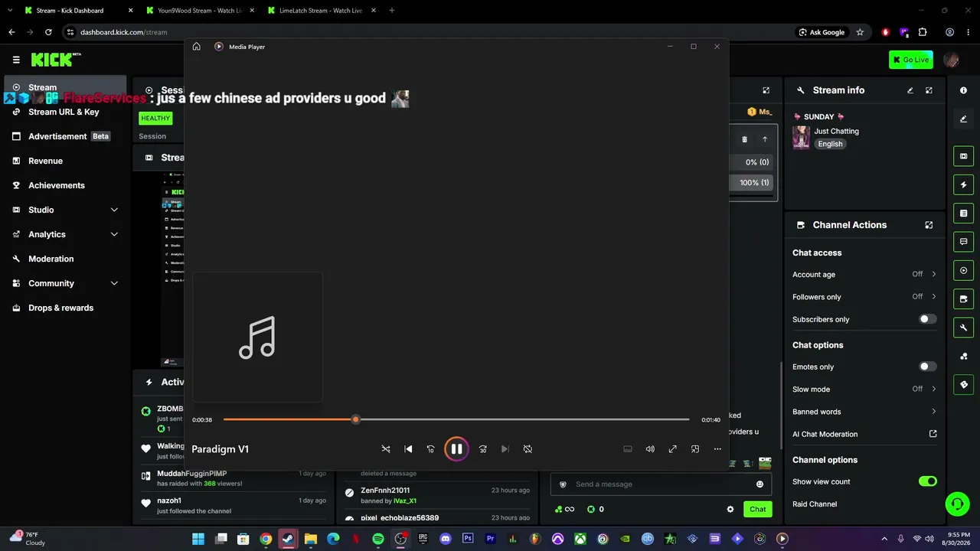Click the Kick logo

pos(56,60)
